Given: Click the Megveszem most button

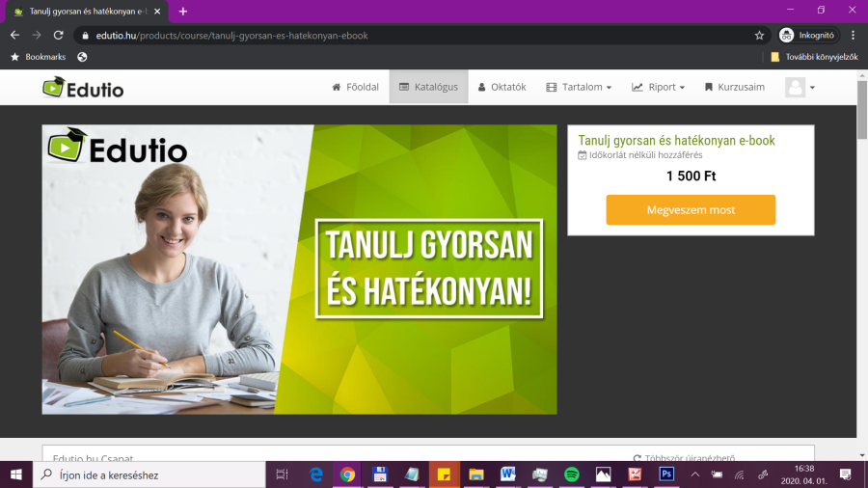Looking at the screenshot, I should (691, 209).
